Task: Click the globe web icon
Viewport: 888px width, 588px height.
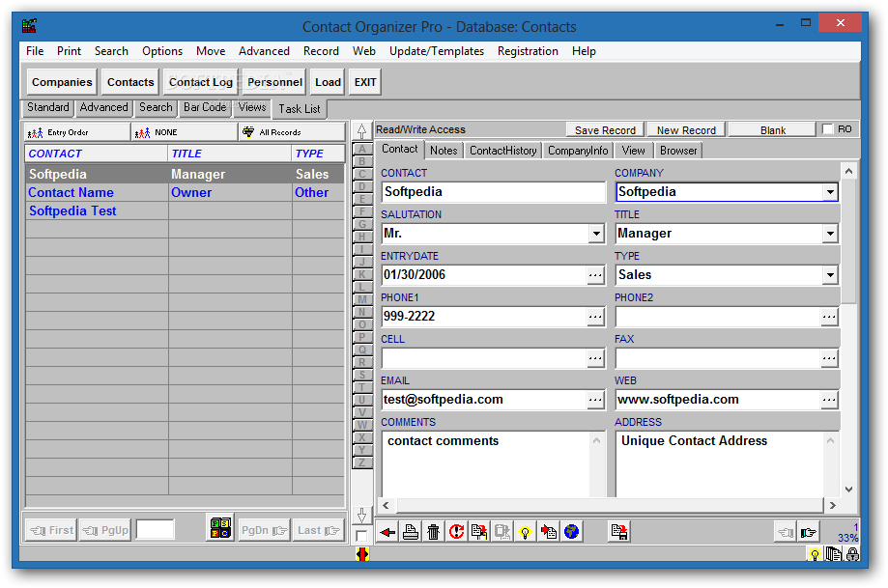Action: (571, 532)
